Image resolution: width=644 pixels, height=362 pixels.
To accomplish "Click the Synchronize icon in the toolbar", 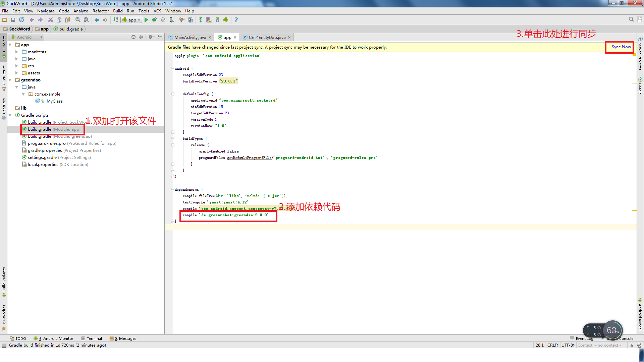I will click(21, 20).
